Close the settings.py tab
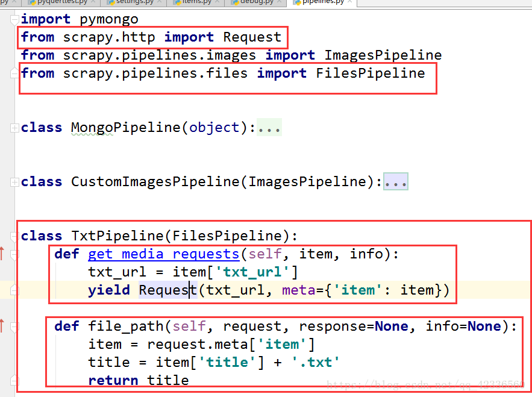 pyautogui.click(x=159, y=2)
